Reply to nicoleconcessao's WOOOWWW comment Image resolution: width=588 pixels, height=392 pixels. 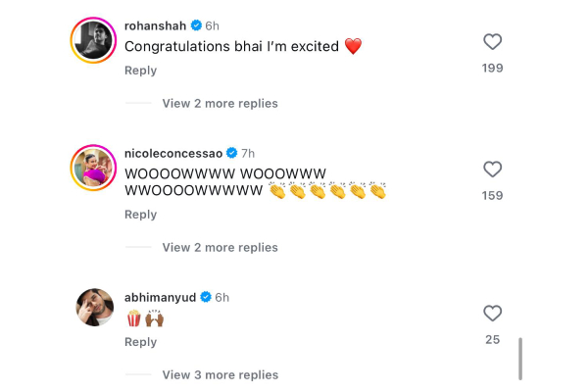click(x=140, y=215)
